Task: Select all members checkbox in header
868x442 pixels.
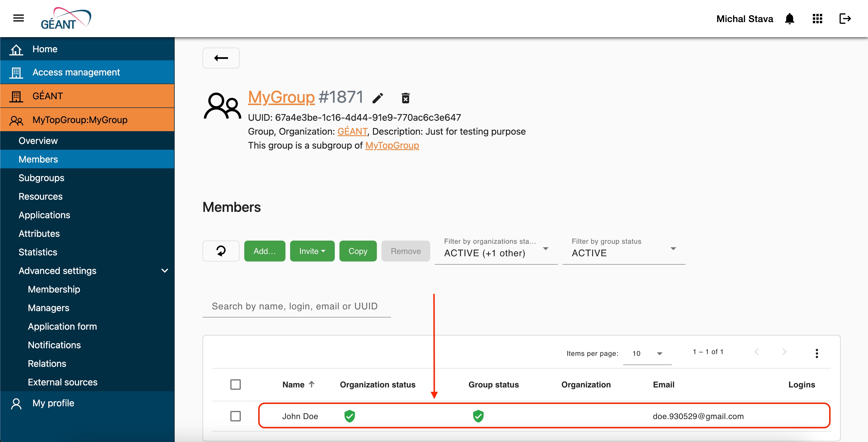Action: [236, 384]
